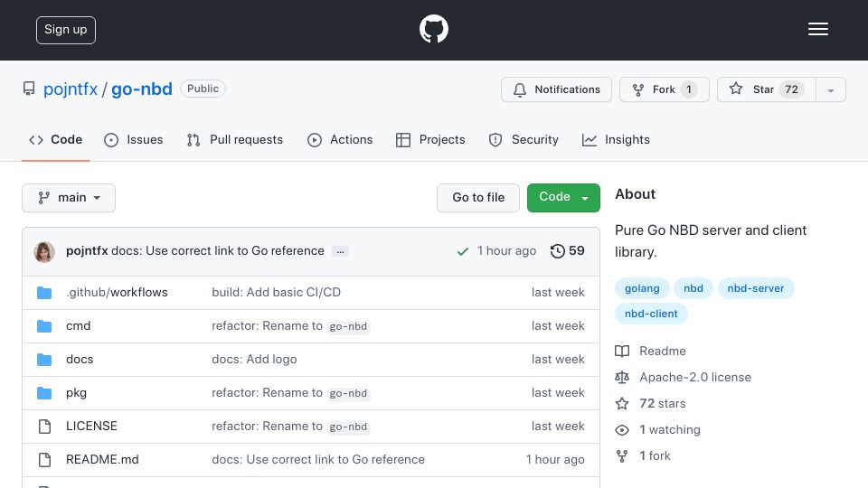Select the golang topic tag
This screenshot has height=488, width=868.
[642, 289]
